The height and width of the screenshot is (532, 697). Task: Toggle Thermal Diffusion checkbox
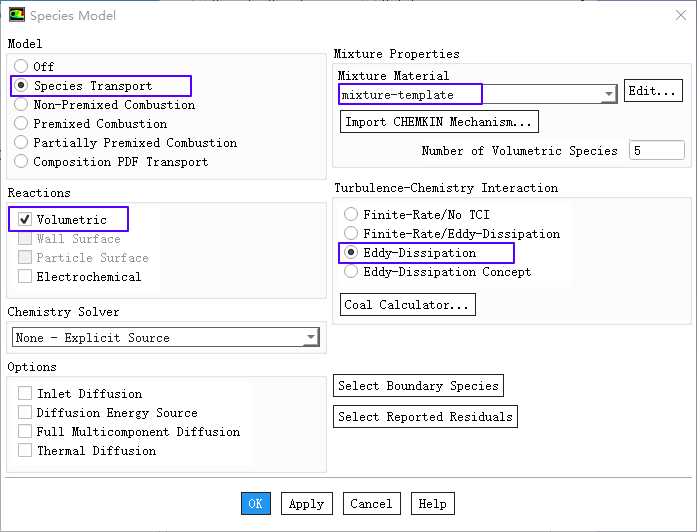pos(25,451)
